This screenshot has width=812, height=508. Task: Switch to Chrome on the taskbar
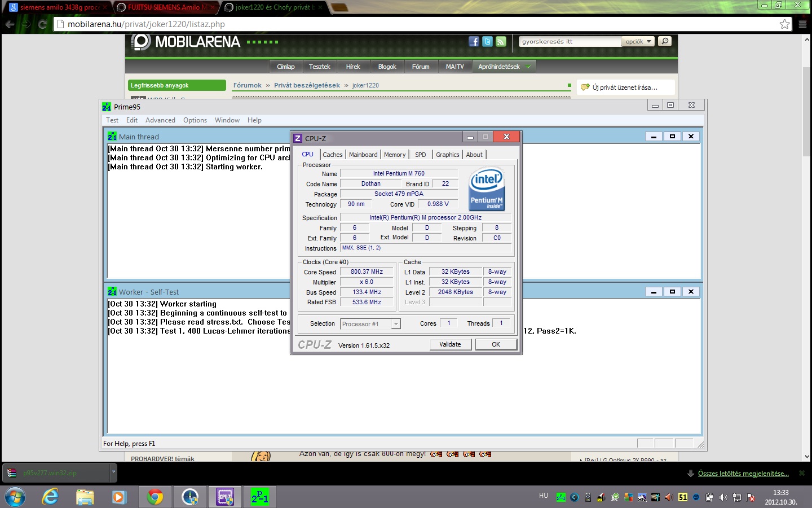(155, 497)
